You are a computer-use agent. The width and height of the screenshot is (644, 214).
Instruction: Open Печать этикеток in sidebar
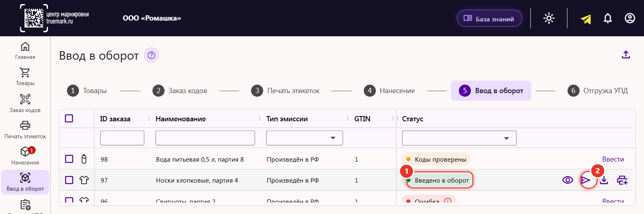tap(25, 130)
